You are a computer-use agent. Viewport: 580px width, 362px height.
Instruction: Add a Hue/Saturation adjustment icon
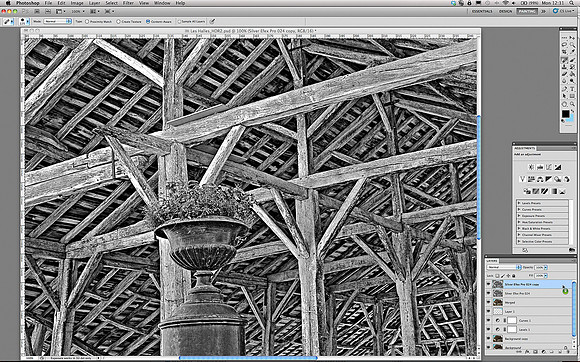(x=531, y=179)
